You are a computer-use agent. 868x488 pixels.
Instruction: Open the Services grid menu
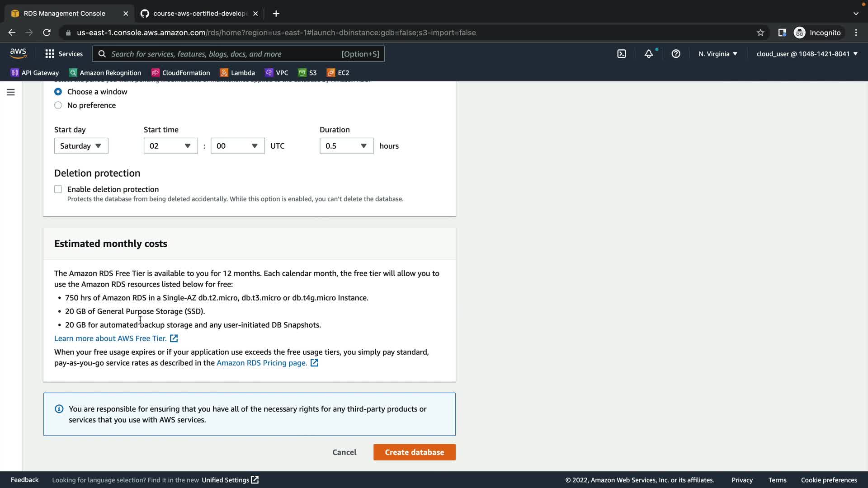click(x=64, y=54)
